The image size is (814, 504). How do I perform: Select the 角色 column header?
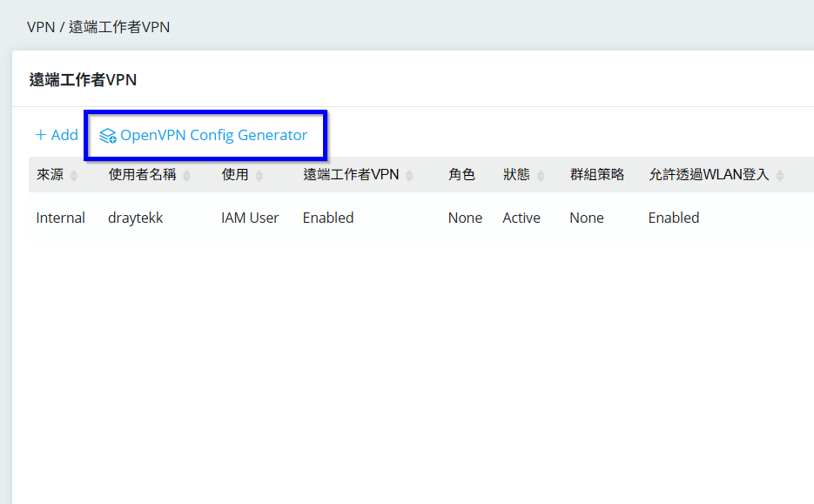(x=461, y=175)
